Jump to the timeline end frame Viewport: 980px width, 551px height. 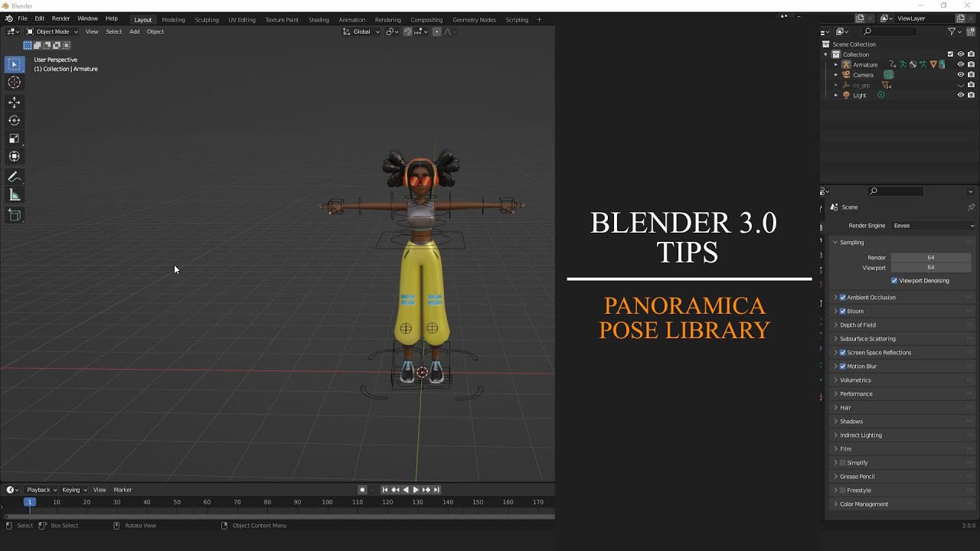[436, 490]
